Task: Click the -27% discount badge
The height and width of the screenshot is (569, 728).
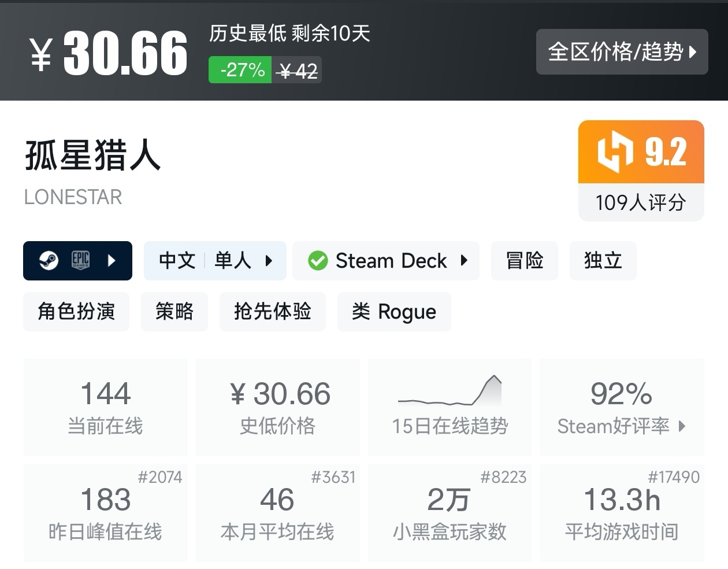Action: [x=240, y=70]
